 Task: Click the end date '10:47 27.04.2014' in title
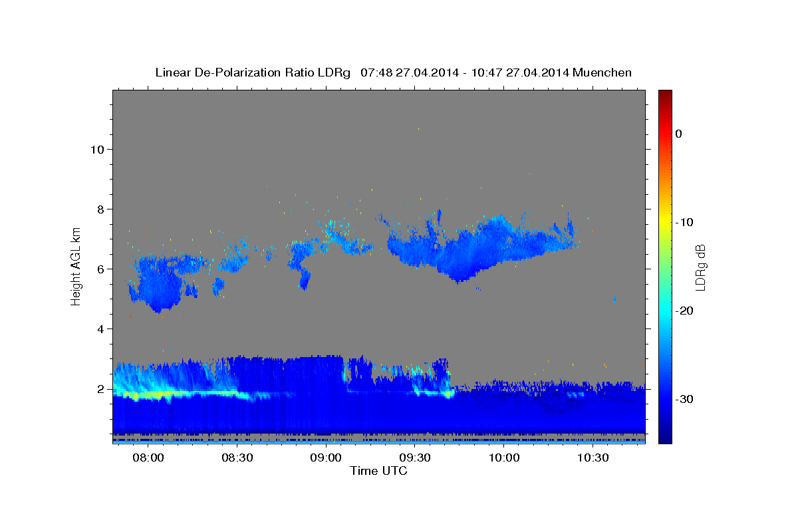pos(519,72)
